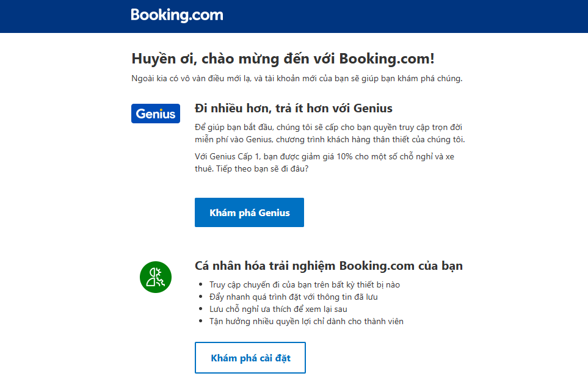The width and height of the screenshot is (588, 387).
Task: Open the Khám phá Genius button
Action: (x=249, y=212)
